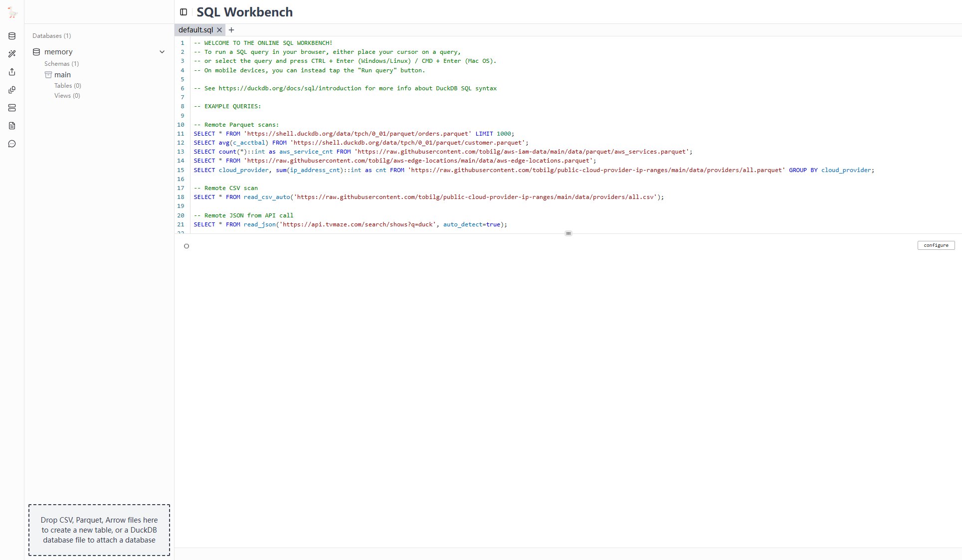962x560 pixels.
Task: Click the editor-results splitter handle
Action: [x=568, y=233]
